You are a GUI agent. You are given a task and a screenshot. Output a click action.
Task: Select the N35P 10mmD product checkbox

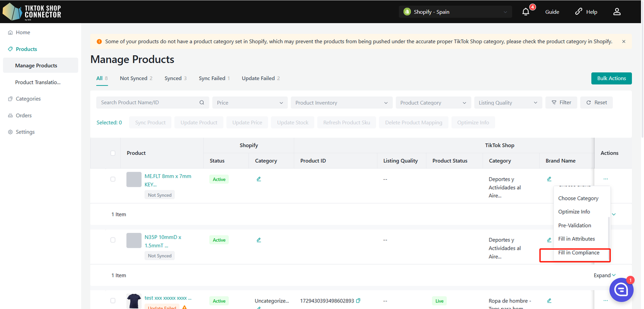click(113, 240)
